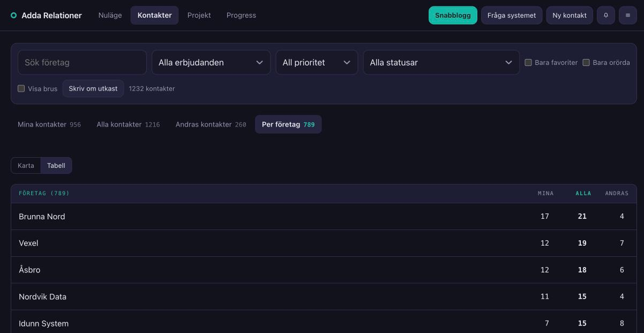This screenshot has height=333, width=644.
Task: Click the Snabblogg button
Action: point(453,15)
